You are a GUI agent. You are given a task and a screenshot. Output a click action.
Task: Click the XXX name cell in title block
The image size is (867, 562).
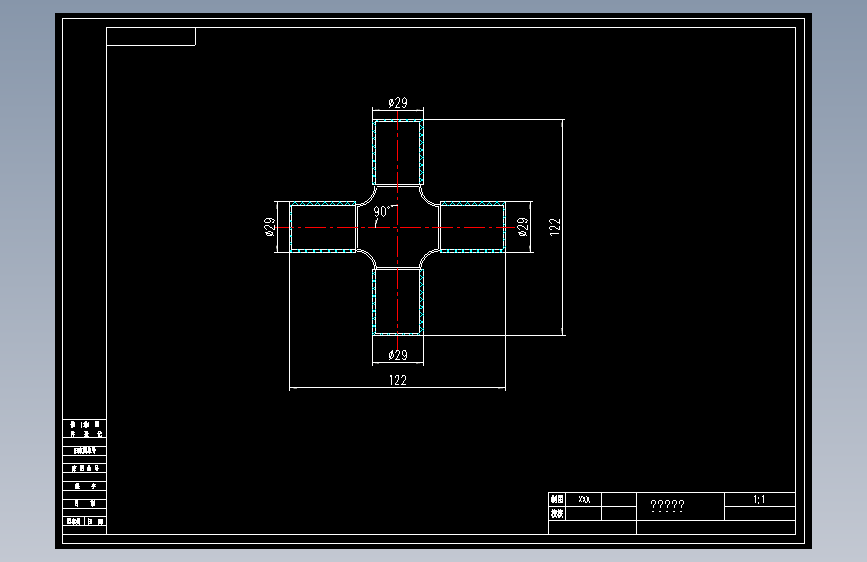point(584,499)
